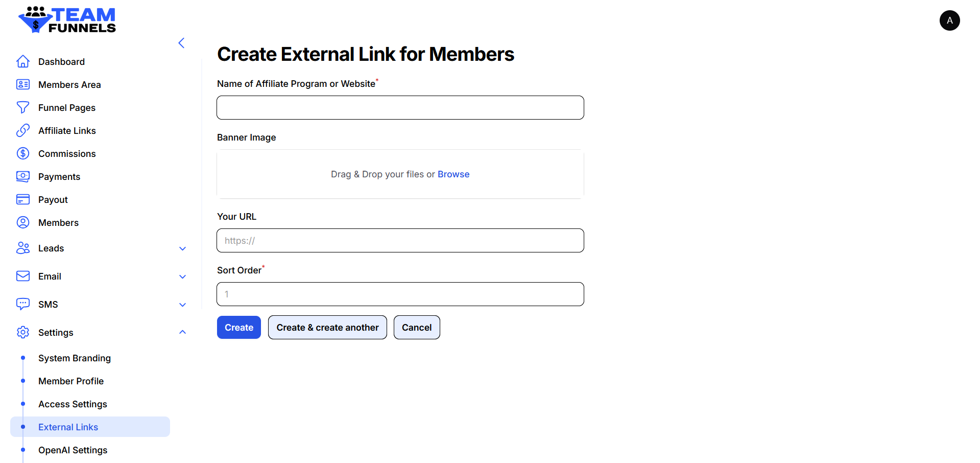
Task: Click the Browse link for banner image
Action: point(453,174)
